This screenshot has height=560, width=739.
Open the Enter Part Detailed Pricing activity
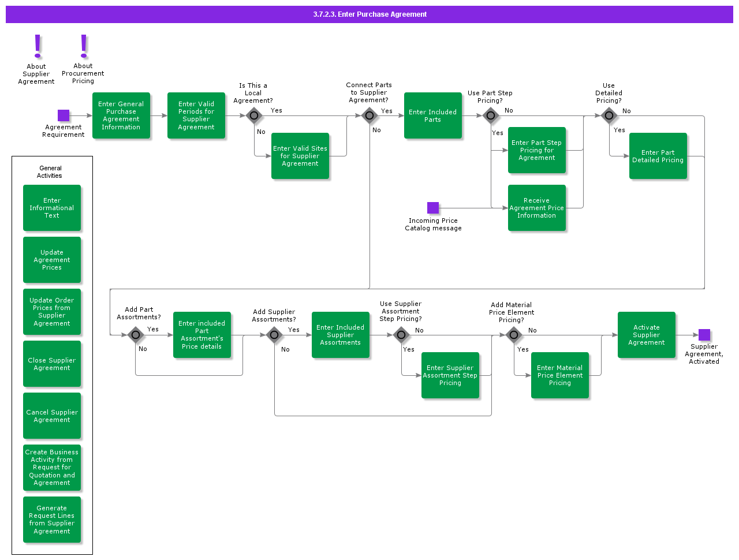[658, 156]
